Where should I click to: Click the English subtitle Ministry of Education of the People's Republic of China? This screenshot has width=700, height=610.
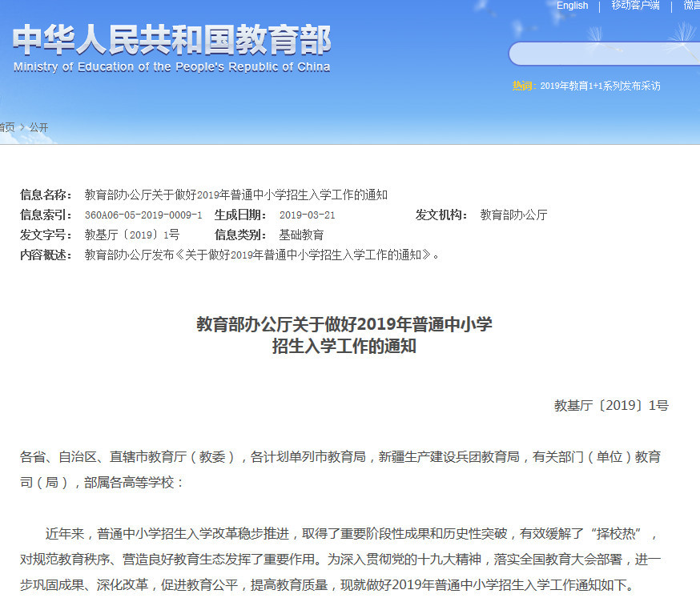point(172,67)
